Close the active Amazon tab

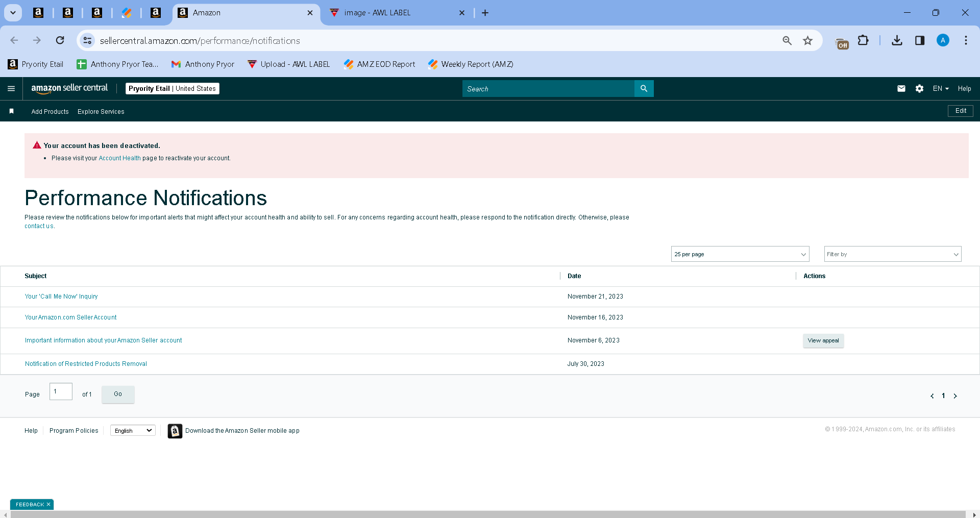pos(310,13)
